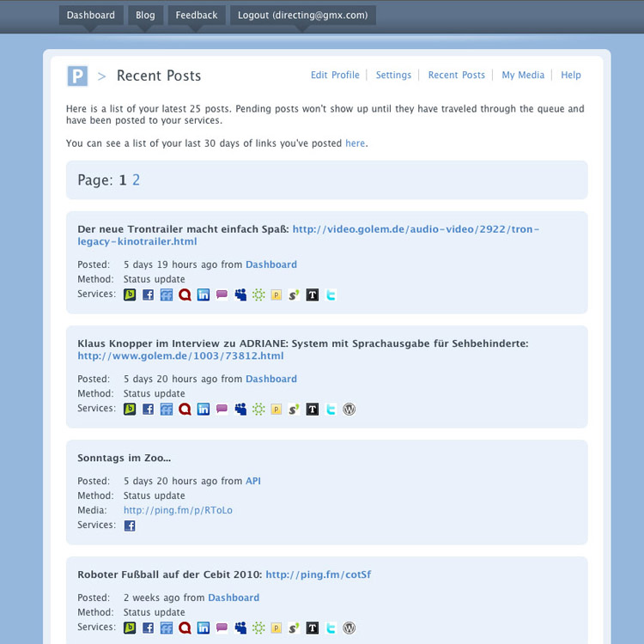Click Facebook icon in the Sonntags im Zoo post
644x644 pixels.
tap(130, 526)
